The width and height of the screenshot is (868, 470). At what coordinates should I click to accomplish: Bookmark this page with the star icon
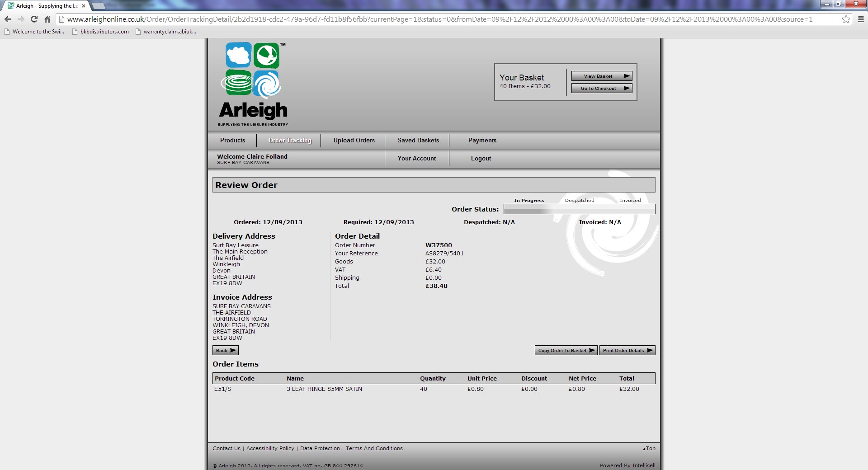tap(846, 19)
